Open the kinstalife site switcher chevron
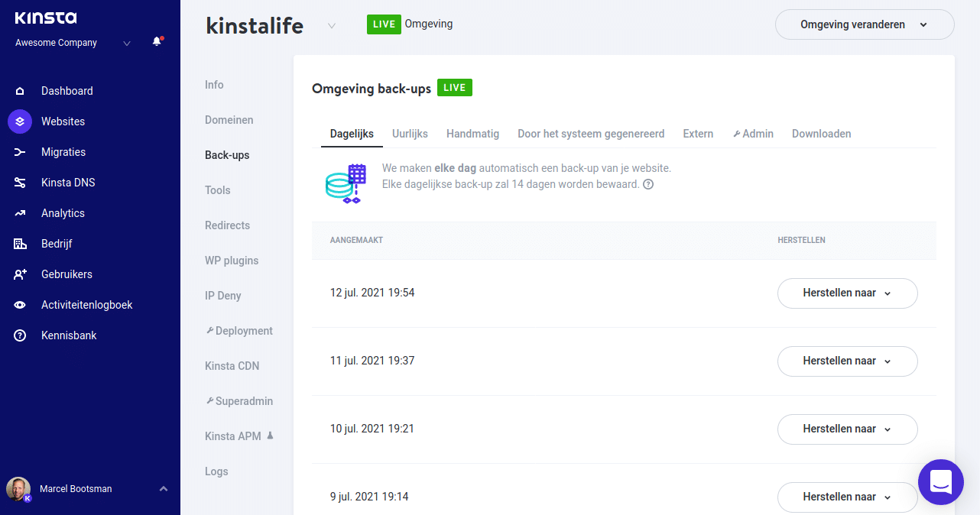This screenshot has width=980, height=515. (332, 25)
